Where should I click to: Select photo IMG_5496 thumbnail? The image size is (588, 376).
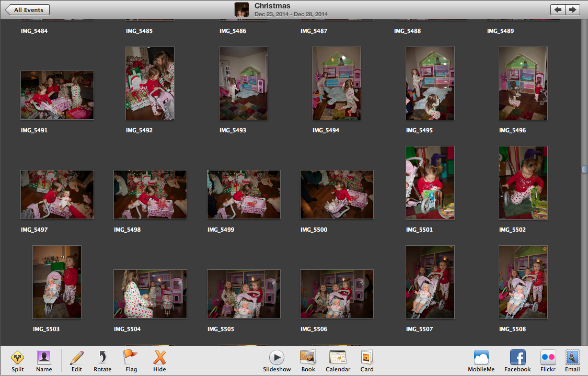coord(523,83)
